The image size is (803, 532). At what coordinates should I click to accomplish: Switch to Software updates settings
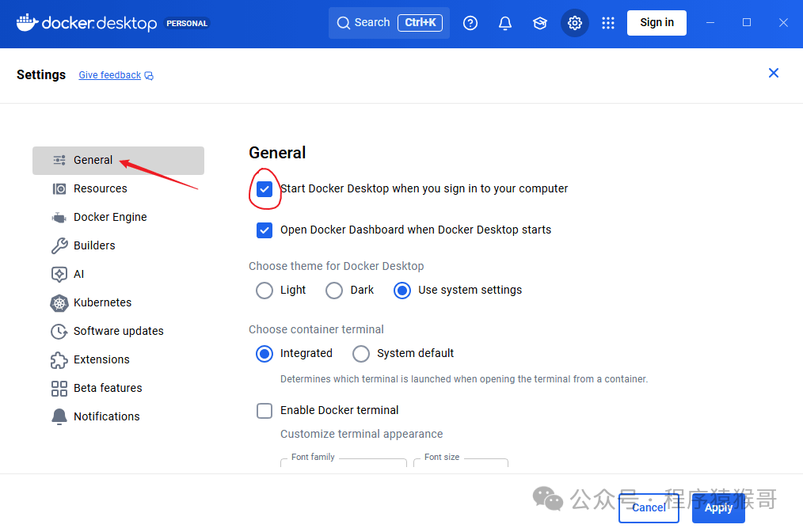click(118, 331)
